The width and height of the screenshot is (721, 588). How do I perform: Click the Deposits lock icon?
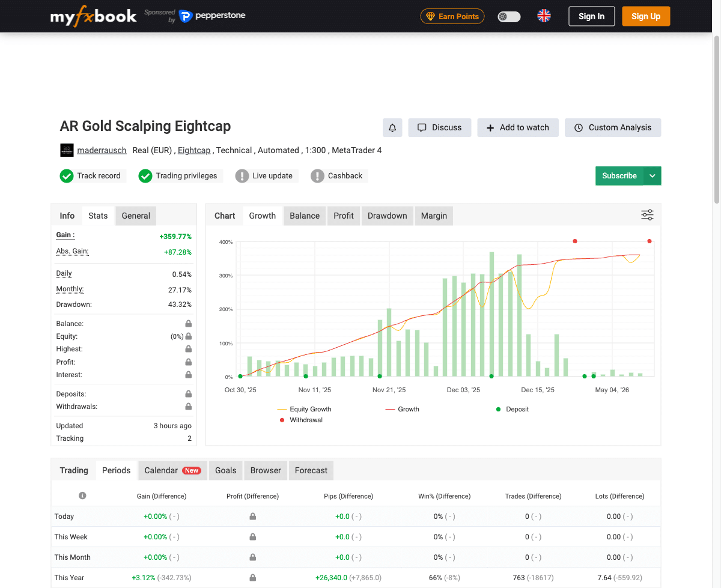[x=189, y=394]
